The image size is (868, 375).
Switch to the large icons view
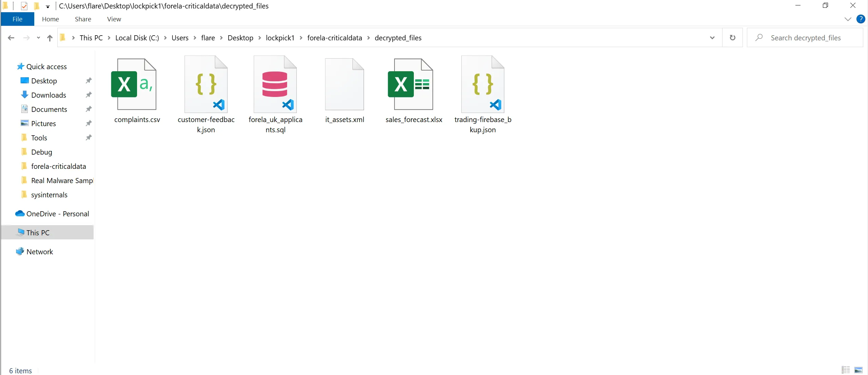click(859, 370)
